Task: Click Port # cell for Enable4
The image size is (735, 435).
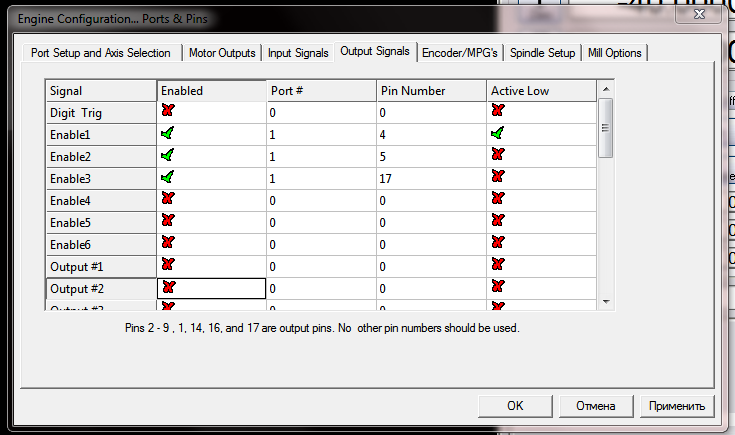Action: tap(321, 201)
